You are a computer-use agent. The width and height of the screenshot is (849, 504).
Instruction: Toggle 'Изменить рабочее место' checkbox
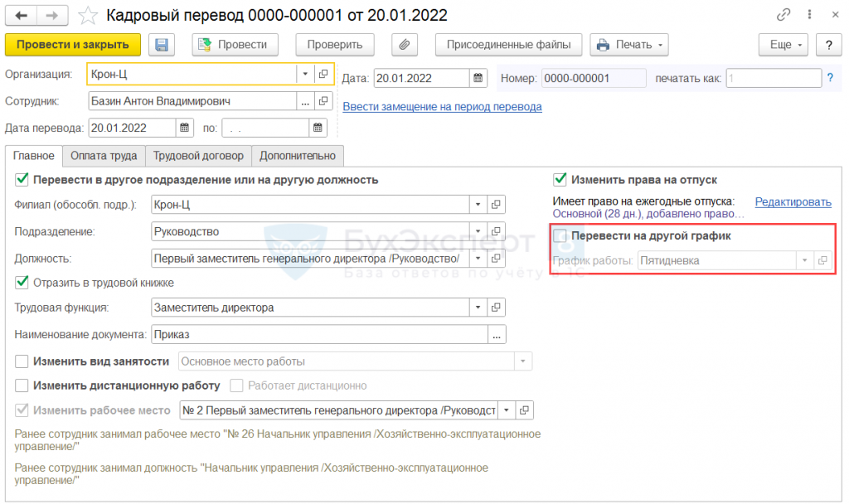coord(22,409)
